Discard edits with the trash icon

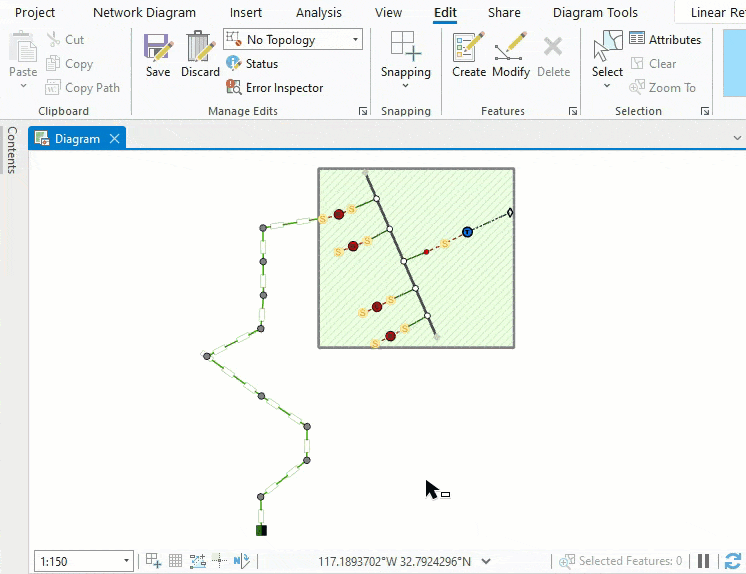coord(200,47)
